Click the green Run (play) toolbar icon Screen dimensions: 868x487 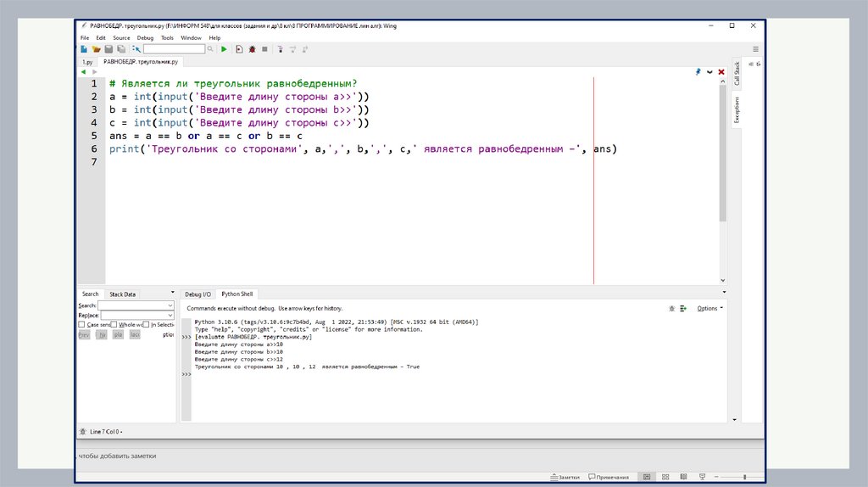pyautogui.click(x=224, y=49)
